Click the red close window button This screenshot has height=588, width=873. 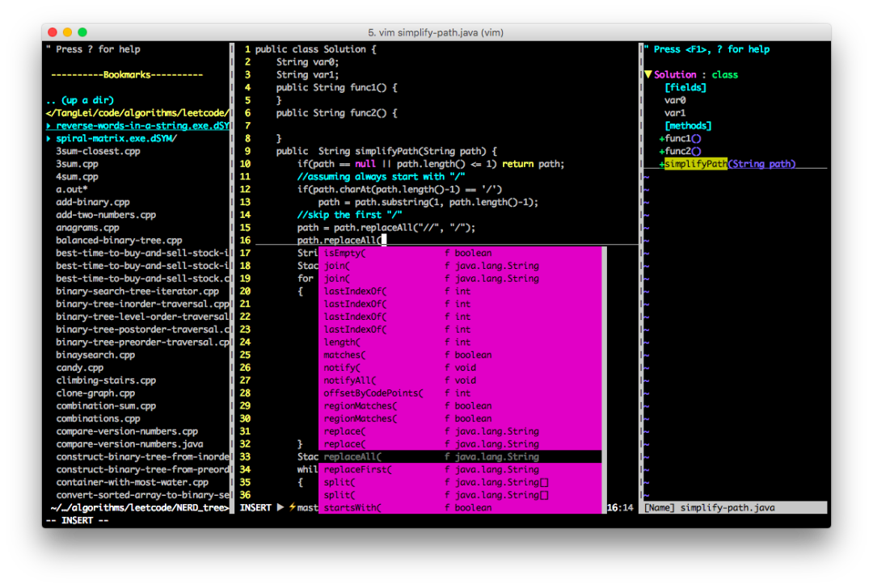53,32
